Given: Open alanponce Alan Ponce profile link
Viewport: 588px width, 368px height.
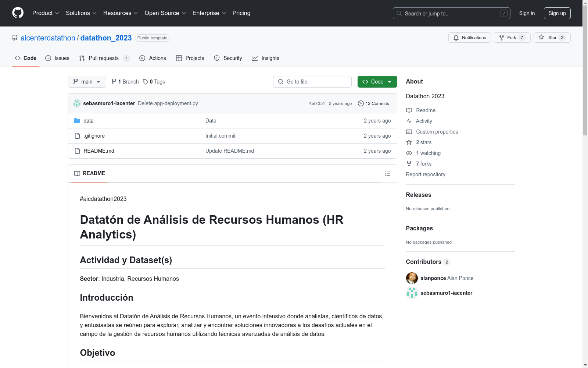Looking at the screenshot, I should (x=447, y=278).
